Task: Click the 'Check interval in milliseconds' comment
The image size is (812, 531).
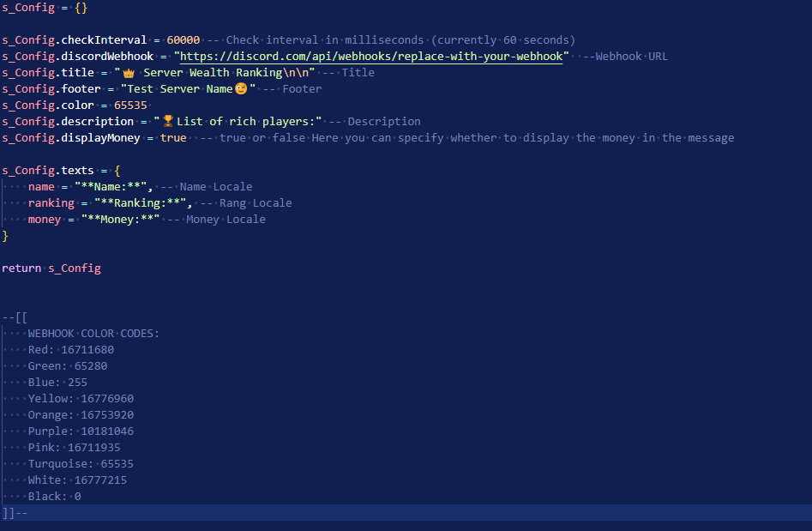Action: pos(325,40)
